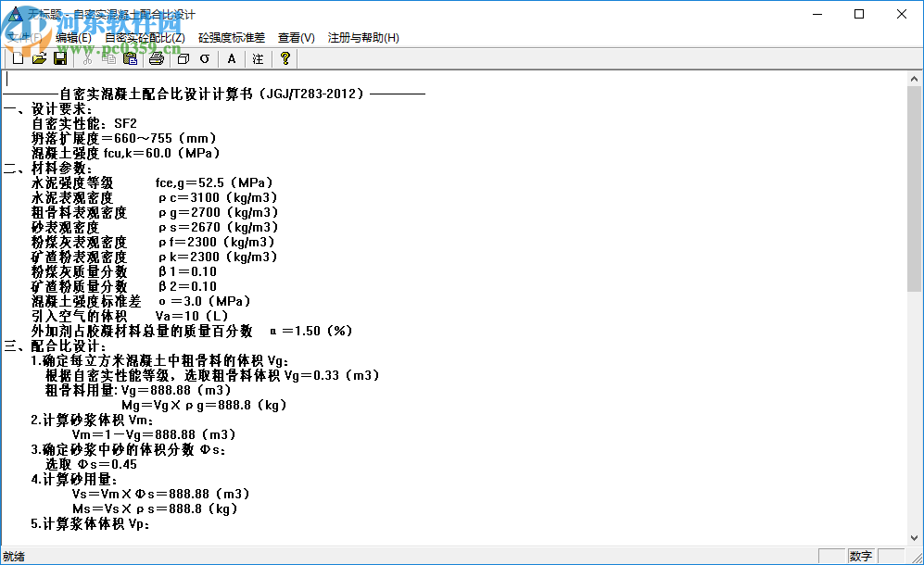Click the line '混凝土强度 fcu,k＝60.0（MPa）'
Screen dimensions: 924x565
point(126,153)
